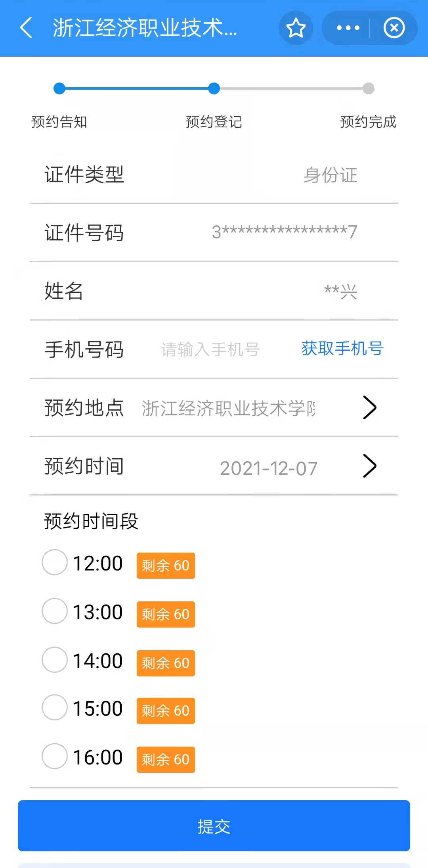Screen dimensions: 428x868
Task: Tap the 身份证 certificate type value
Action: [x=331, y=175]
